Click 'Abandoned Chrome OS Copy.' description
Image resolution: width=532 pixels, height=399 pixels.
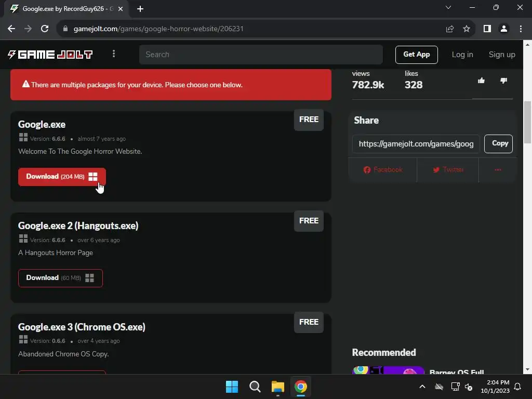click(63, 354)
